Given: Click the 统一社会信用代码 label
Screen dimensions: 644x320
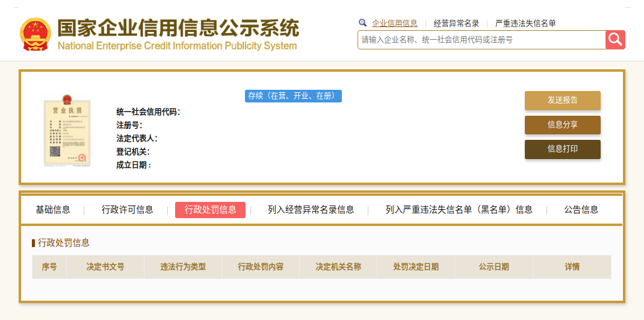Looking at the screenshot, I should (x=148, y=112).
